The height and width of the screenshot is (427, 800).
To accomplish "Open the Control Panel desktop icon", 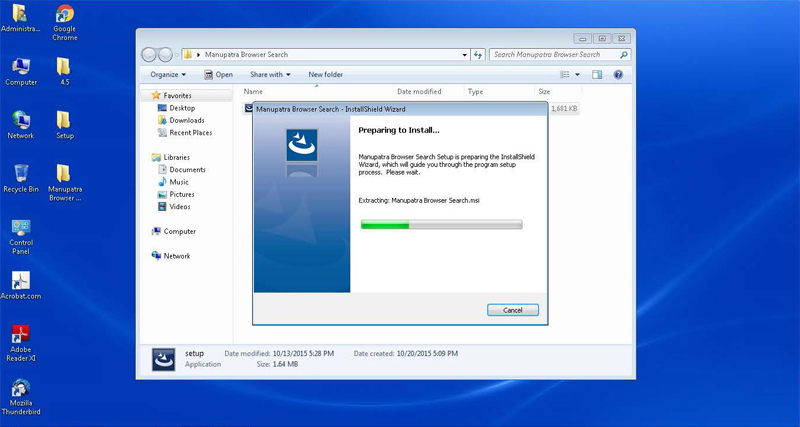I will (x=21, y=237).
